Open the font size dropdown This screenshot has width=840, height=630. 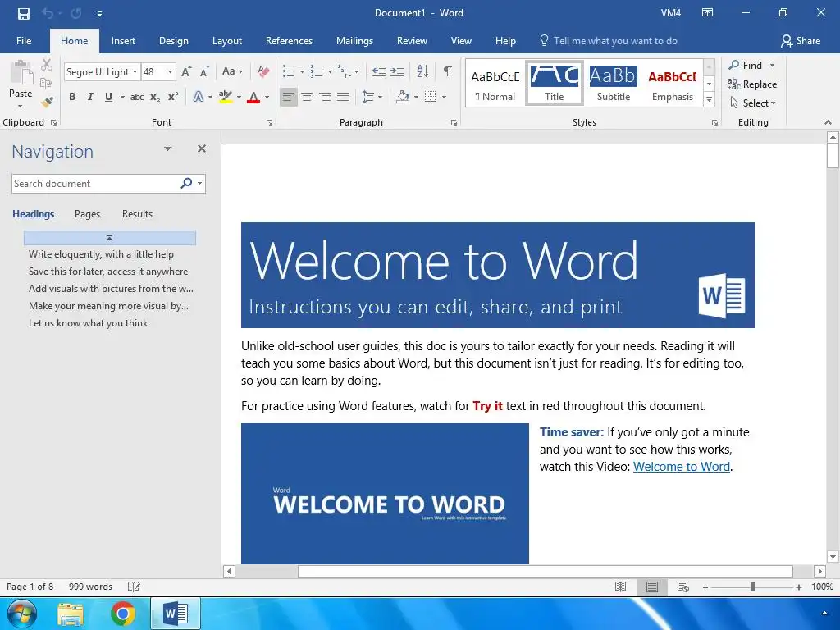tap(170, 72)
